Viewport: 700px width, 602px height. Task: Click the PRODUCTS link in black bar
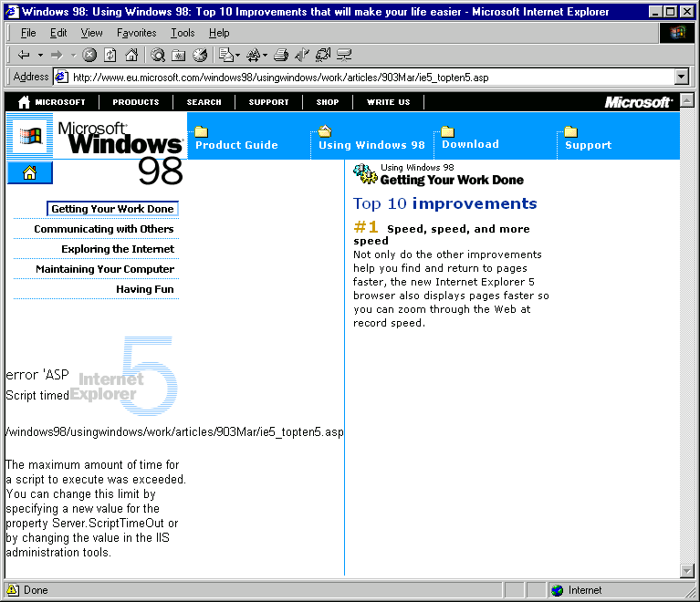coord(136,102)
